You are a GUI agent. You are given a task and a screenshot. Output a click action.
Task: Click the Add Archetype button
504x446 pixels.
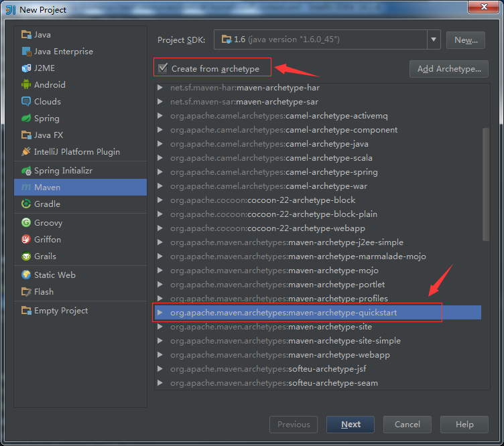pyautogui.click(x=449, y=69)
